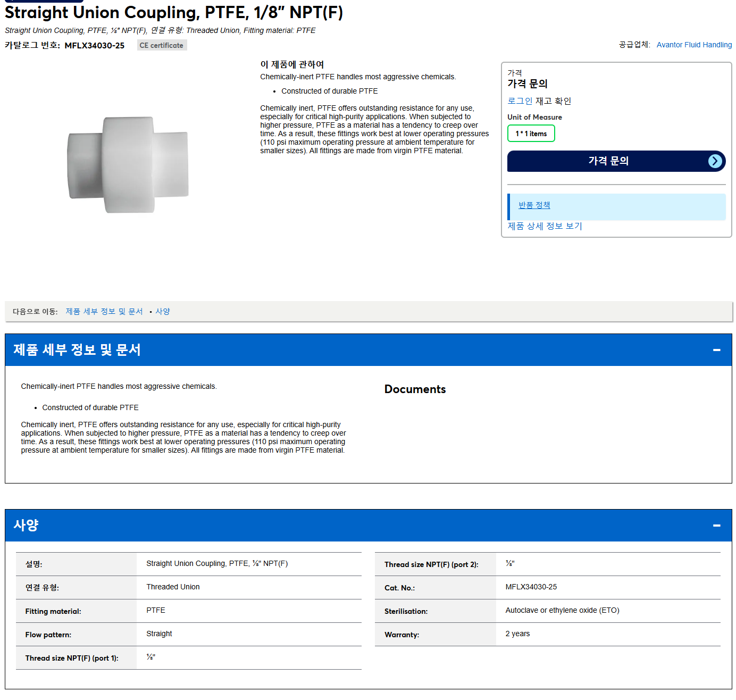Click the 설명: description value in the table
Image resolution: width=736 pixels, height=700 pixels.
(217, 563)
